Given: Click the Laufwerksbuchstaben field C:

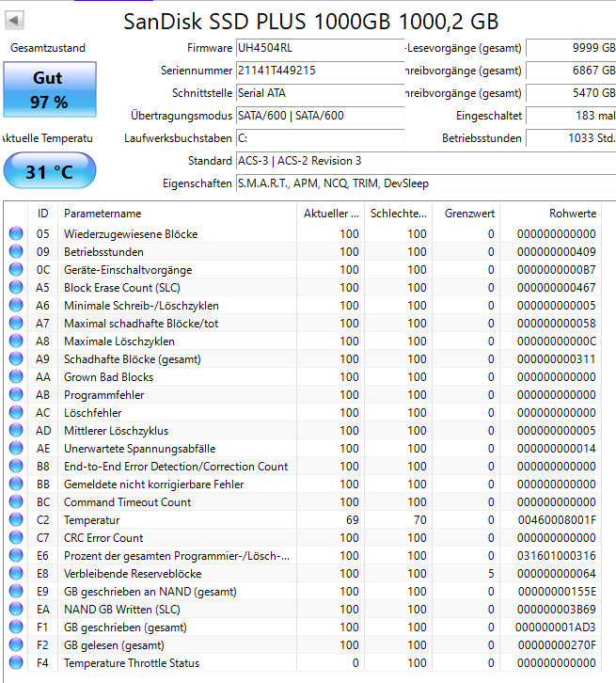Looking at the screenshot, I should pyautogui.click(x=321, y=138).
